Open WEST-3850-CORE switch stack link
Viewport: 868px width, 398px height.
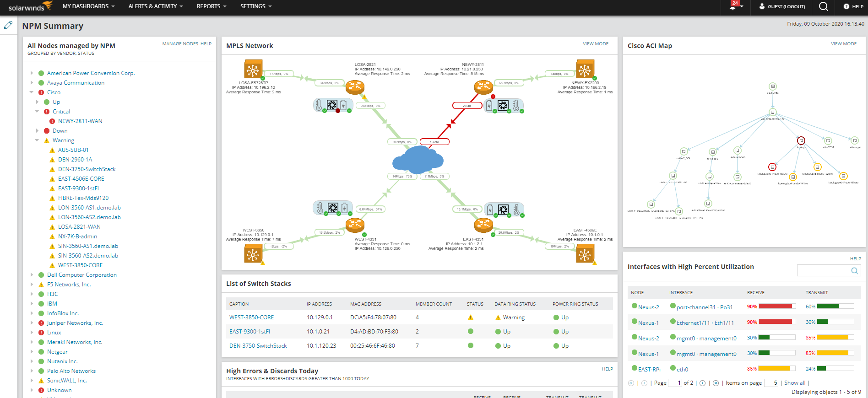click(251, 317)
